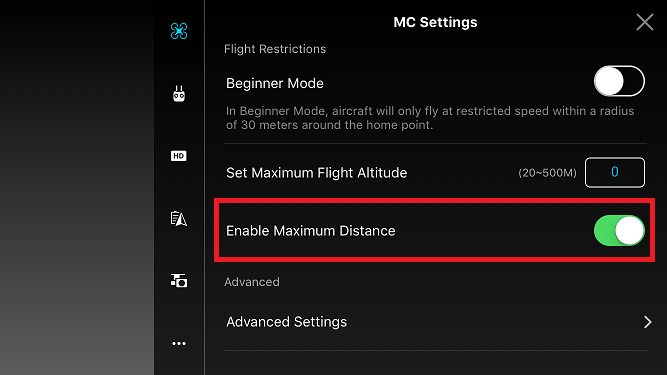This screenshot has height=375, width=667.
Task: Open general settings via three-dots icon
Action: coord(179,344)
